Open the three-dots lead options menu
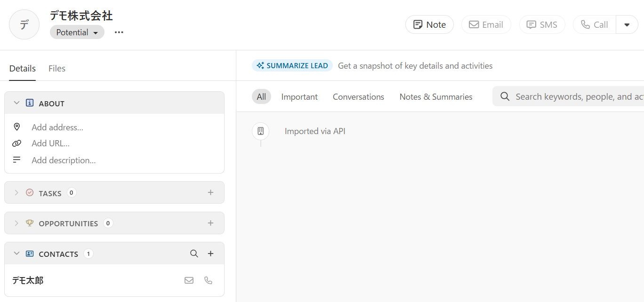This screenshot has height=302, width=644. [119, 32]
